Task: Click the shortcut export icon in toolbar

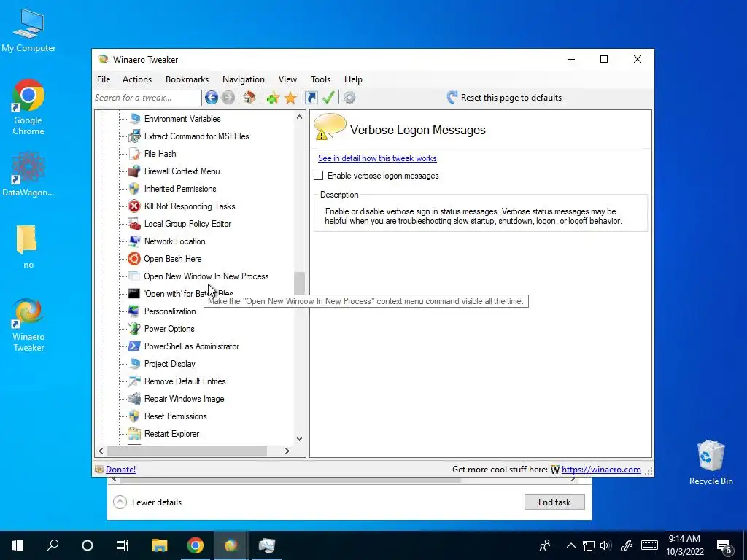Action: tap(311, 98)
